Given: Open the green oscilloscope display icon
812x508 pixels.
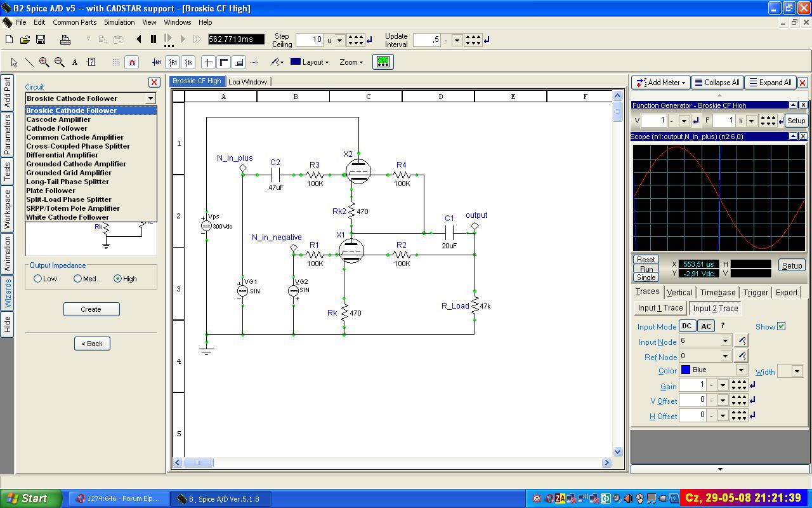Looking at the screenshot, I should coord(383,62).
